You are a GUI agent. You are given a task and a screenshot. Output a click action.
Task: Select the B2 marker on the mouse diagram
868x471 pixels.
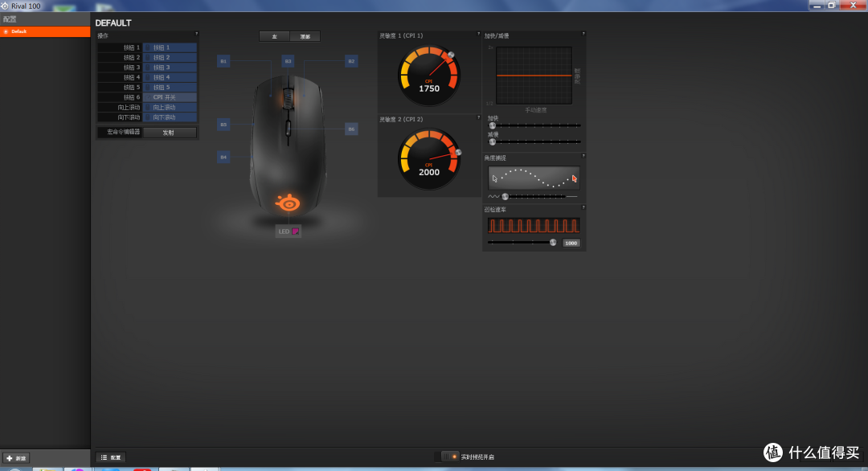coord(351,61)
